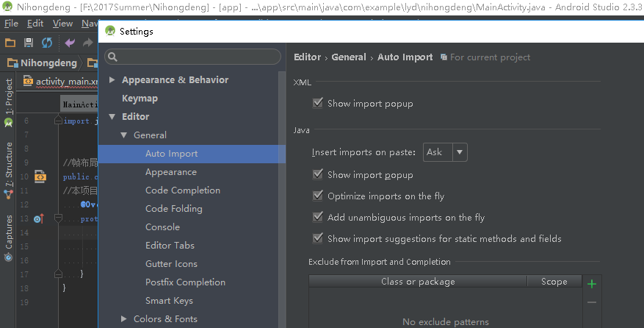Image resolution: width=644 pixels, height=328 pixels.
Task: Click Nihongdeng breadcrumb in navigation bar
Action: tap(43, 63)
